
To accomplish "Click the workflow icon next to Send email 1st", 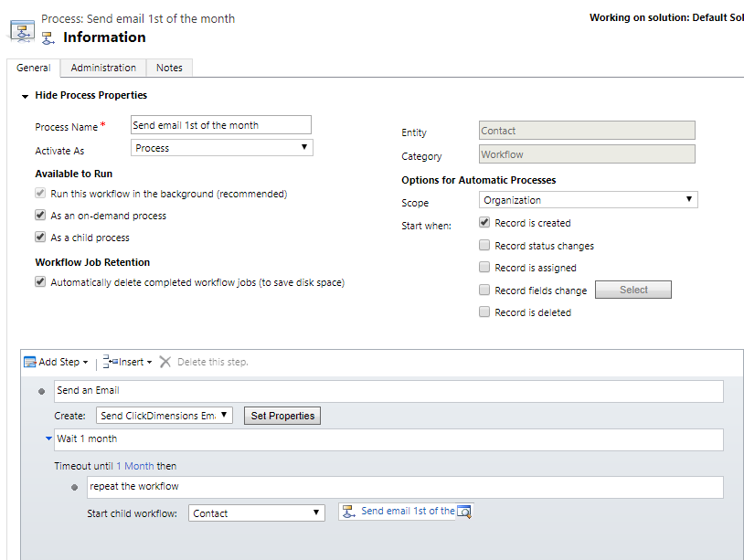I will pyautogui.click(x=346, y=512).
